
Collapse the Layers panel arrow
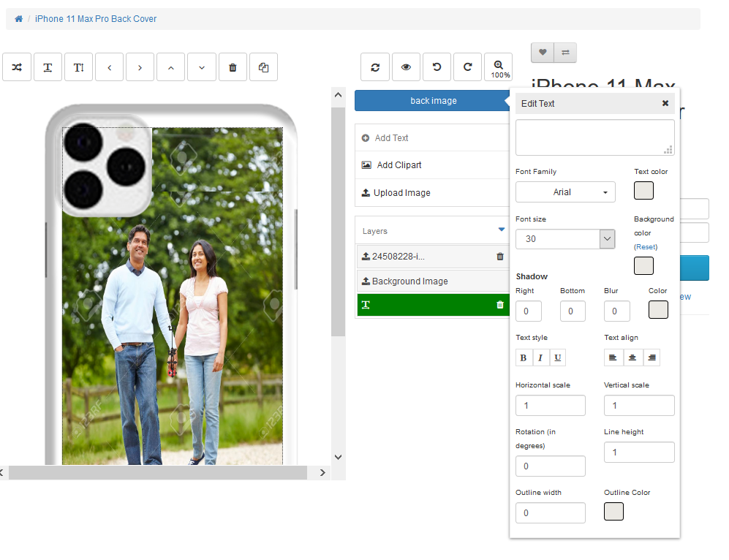click(x=502, y=230)
